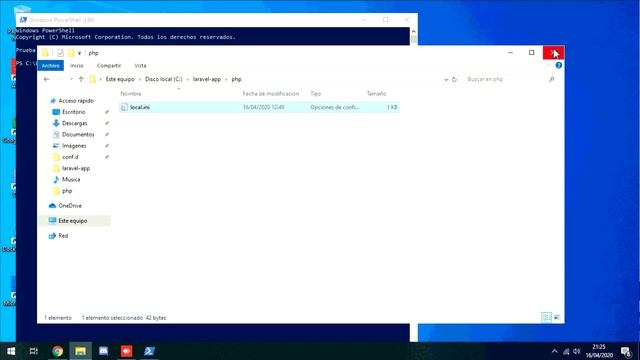The height and width of the screenshot is (360, 640).
Task: Open the Vista ribbon tab
Action: click(140, 66)
